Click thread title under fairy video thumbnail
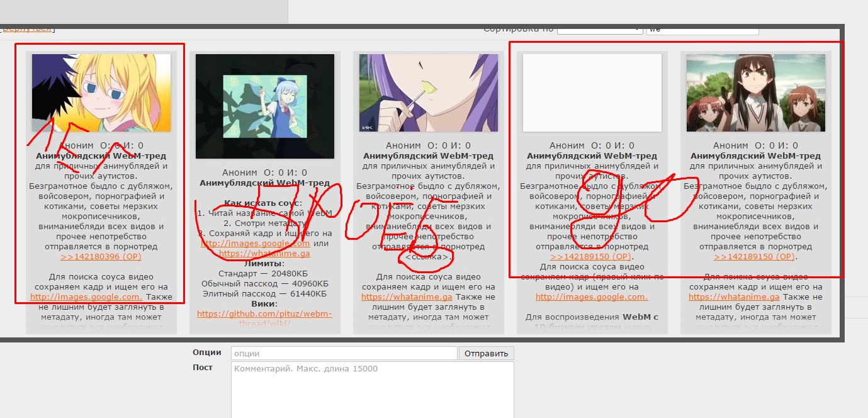 (x=265, y=183)
